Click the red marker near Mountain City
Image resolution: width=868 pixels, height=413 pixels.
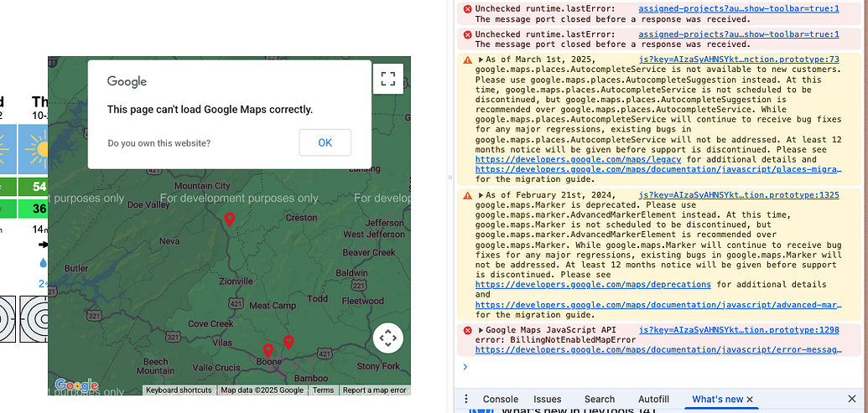tap(229, 219)
